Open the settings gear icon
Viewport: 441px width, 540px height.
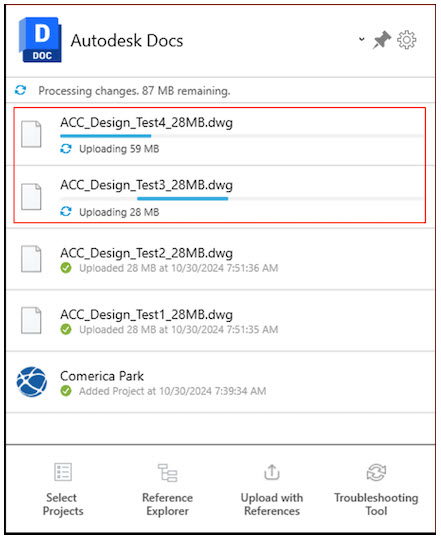(407, 40)
